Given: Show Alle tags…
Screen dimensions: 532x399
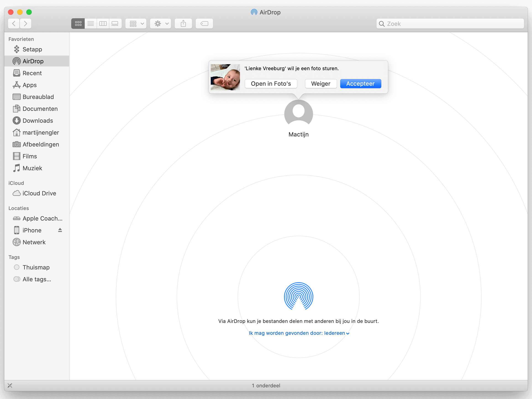Looking at the screenshot, I should 37,279.
